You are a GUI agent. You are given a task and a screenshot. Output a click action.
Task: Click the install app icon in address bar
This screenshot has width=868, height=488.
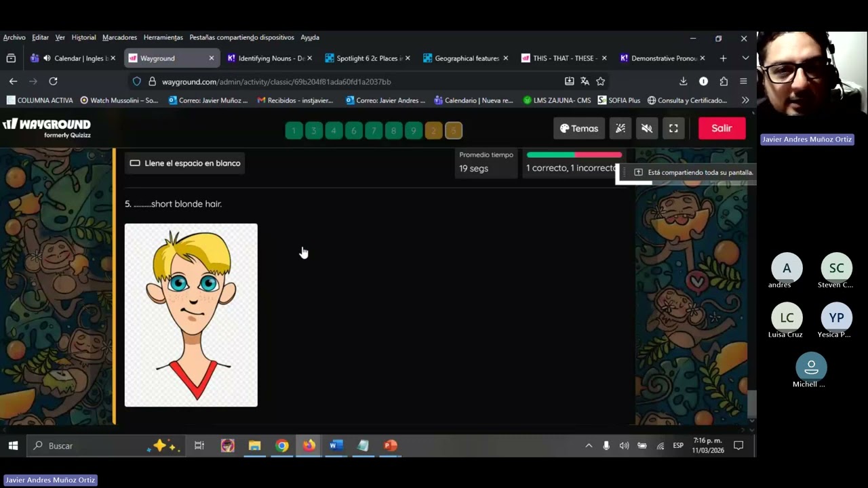[569, 81]
